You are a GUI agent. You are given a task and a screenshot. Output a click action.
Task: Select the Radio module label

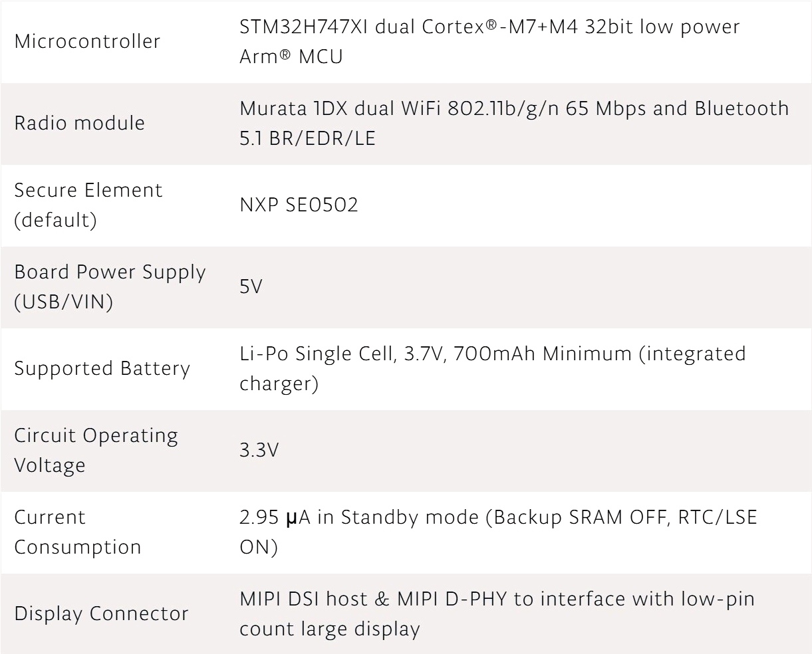(79, 123)
